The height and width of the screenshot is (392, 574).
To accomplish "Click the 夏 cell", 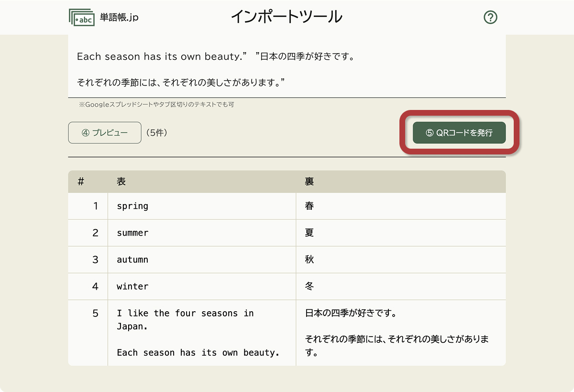I will tap(309, 233).
